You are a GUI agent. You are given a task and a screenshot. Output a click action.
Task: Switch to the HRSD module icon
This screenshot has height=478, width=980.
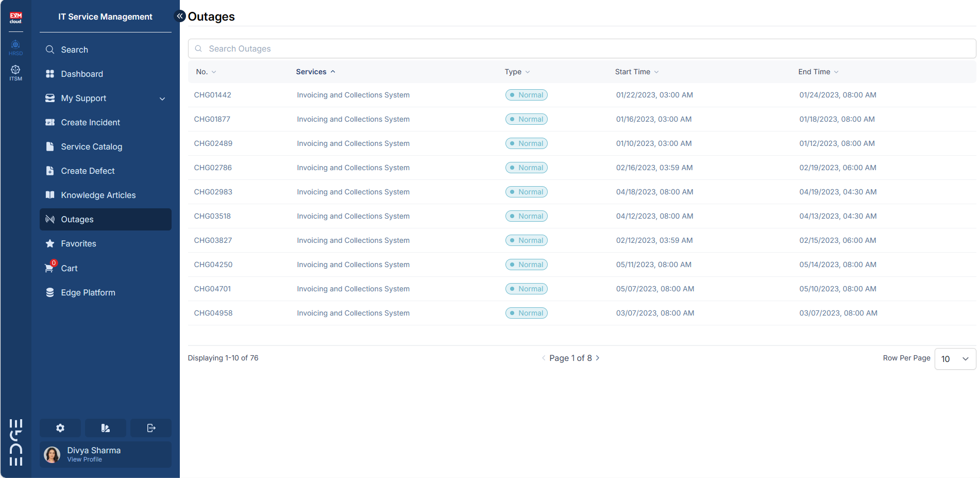click(15, 47)
